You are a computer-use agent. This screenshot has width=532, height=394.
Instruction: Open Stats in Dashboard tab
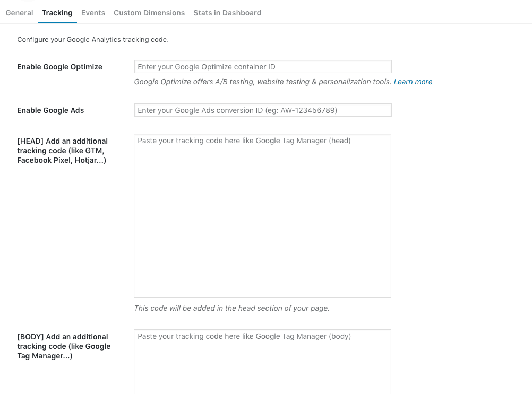click(x=227, y=13)
